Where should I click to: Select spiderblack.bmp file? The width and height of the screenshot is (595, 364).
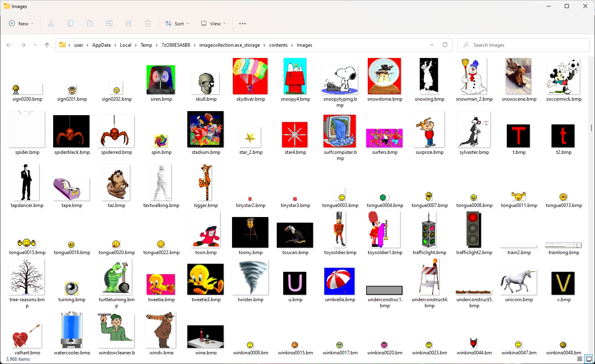pos(71,131)
